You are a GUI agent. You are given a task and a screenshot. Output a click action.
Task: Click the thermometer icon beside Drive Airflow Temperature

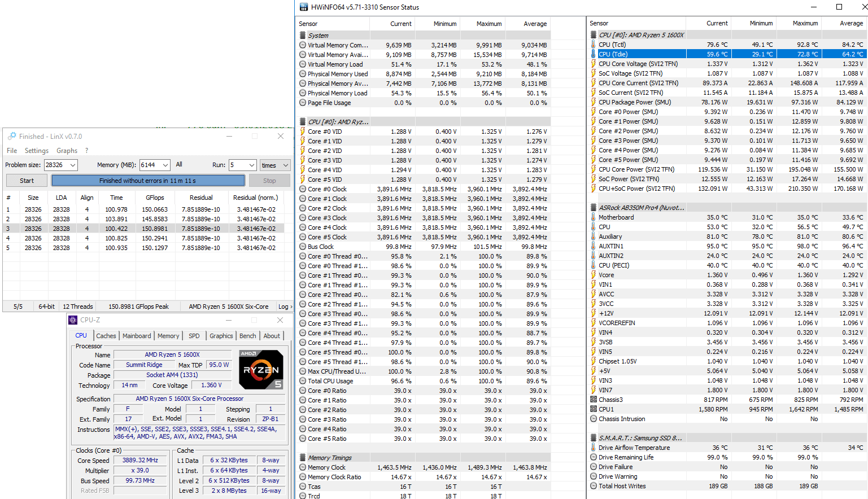(594, 448)
